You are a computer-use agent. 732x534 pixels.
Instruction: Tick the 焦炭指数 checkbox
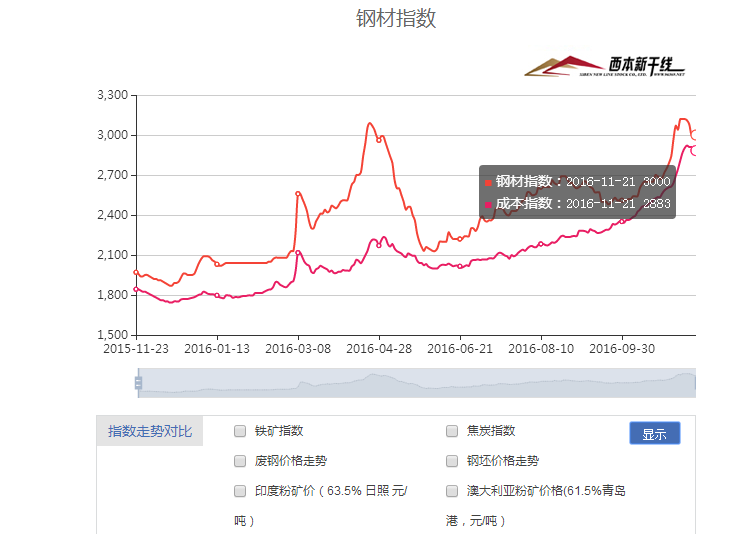tap(452, 431)
